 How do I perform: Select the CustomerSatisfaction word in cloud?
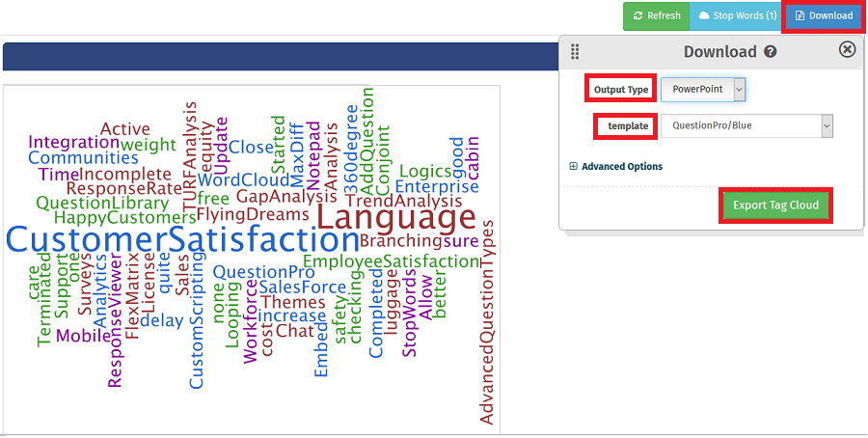coord(182,241)
